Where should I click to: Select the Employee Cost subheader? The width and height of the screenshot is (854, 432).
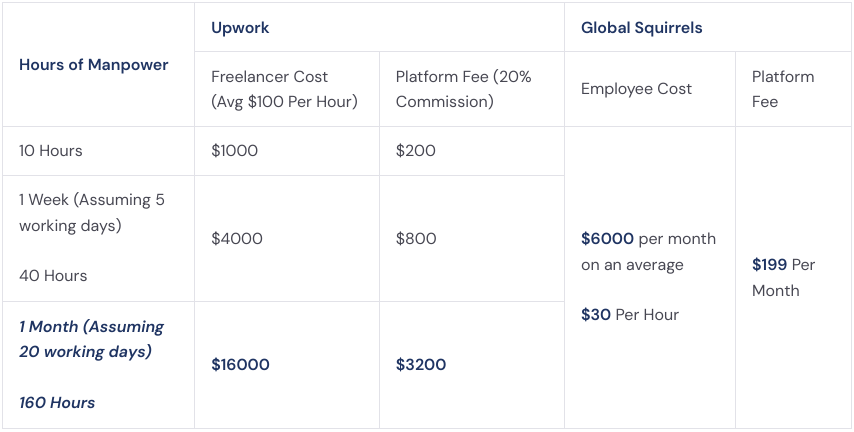(x=636, y=89)
